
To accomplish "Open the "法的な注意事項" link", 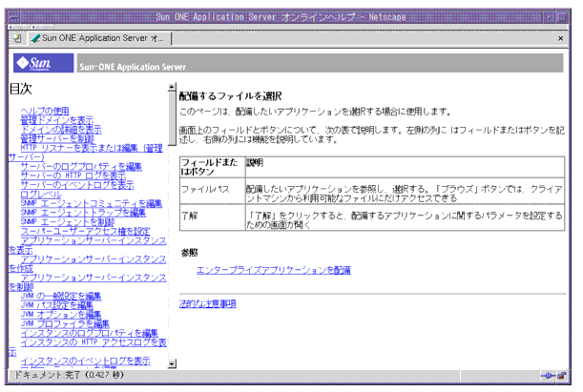I will 207,304.
